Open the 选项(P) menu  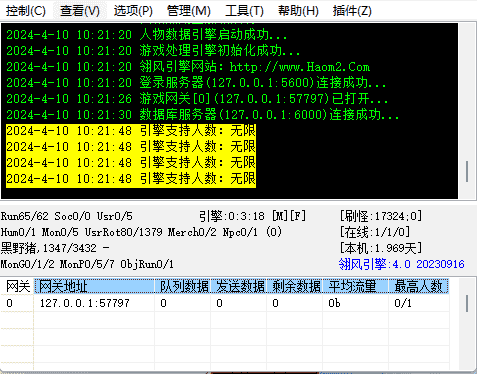click(x=133, y=11)
